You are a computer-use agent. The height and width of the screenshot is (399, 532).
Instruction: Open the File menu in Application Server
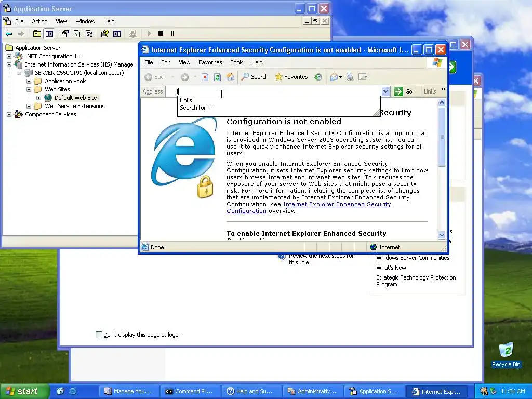pos(19,21)
